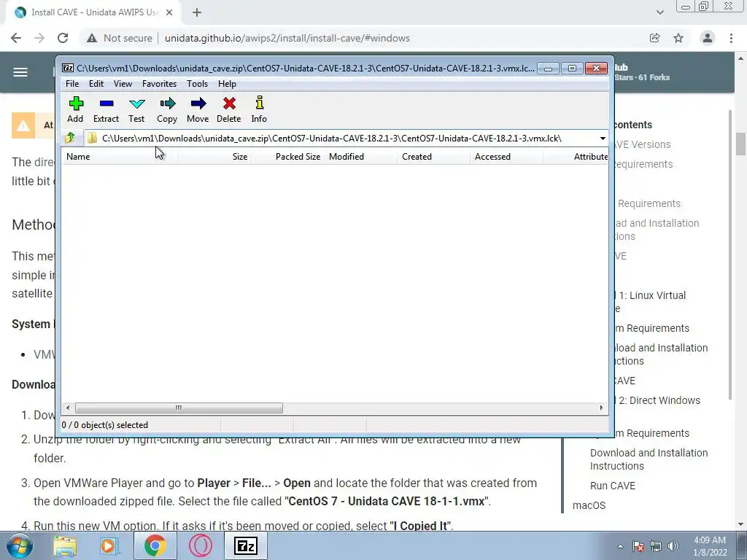Sort by the Size column header
The width and height of the screenshot is (747, 560).
pyautogui.click(x=215, y=157)
